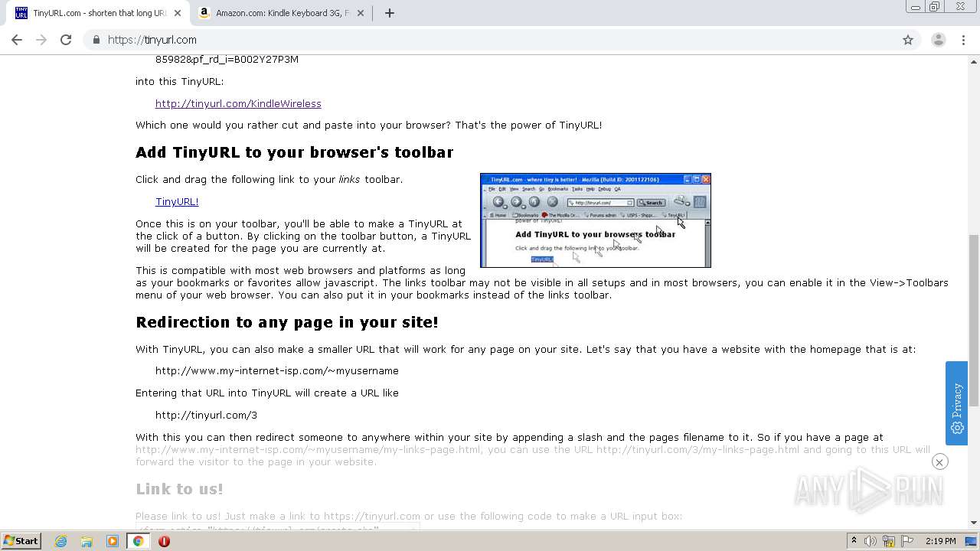
Task: View site info via the padlock icon
Action: pos(96,40)
